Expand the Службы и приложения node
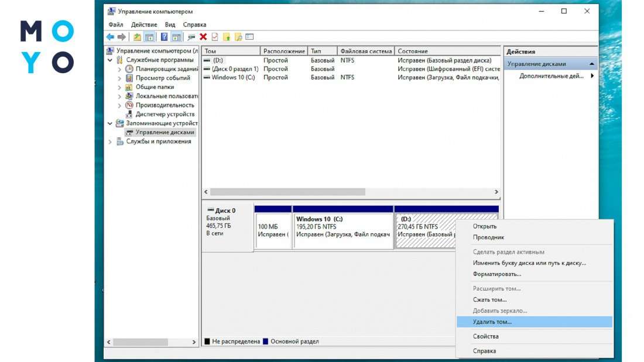Screen dimensions: 644x362 pyautogui.click(x=110, y=142)
